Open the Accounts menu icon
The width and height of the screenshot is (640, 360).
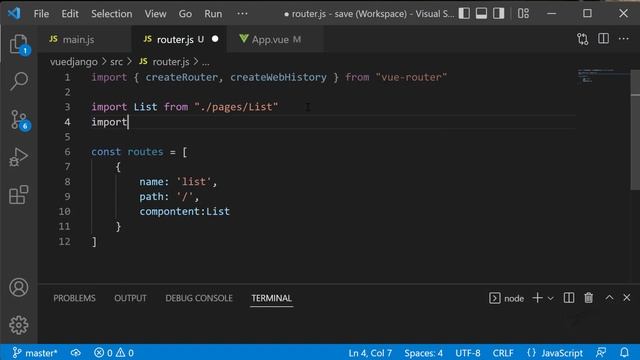[x=19, y=287]
